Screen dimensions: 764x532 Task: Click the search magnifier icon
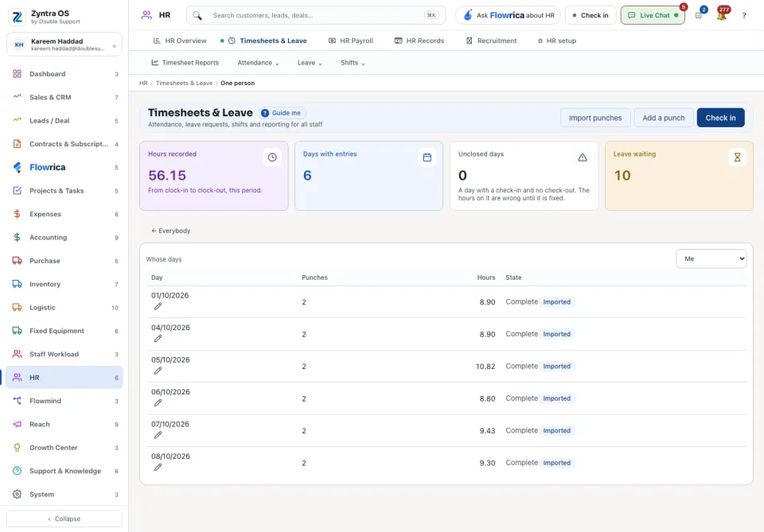pyautogui.click(x=197, y=16)
